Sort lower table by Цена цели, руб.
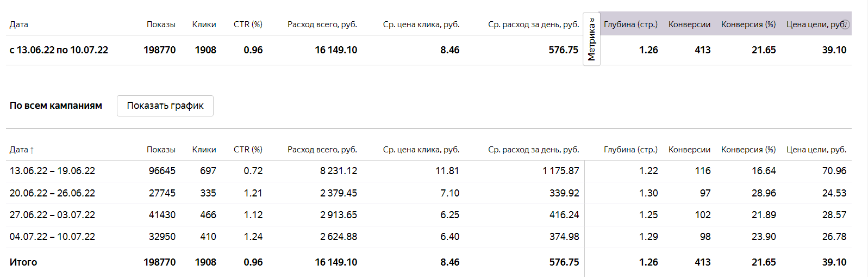Viewport: 868px width, 277px height. pos(816,150)
